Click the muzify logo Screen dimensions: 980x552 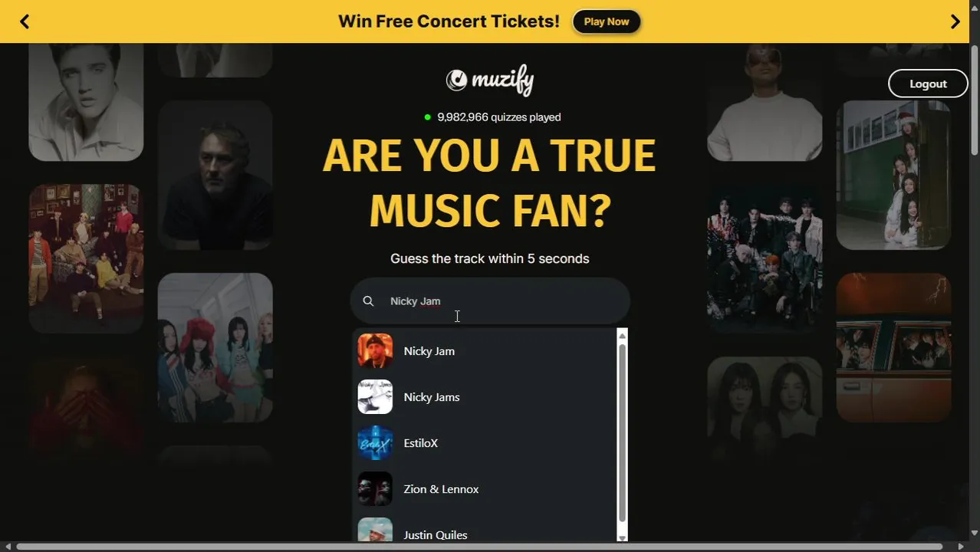pos(490,80)
